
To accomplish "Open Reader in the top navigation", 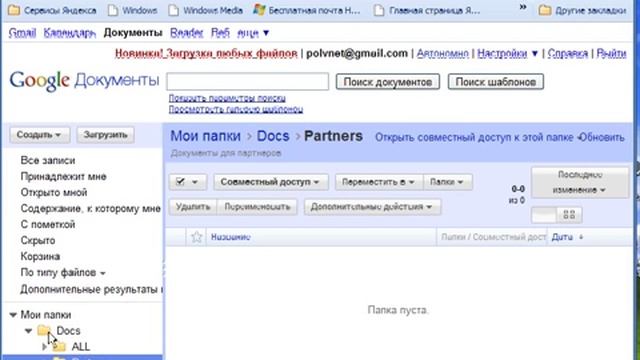I will point(187,33).
